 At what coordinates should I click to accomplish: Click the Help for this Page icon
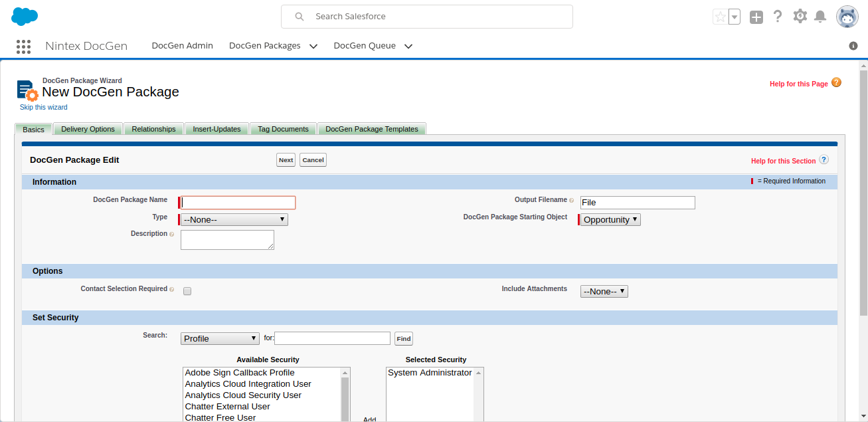836,82
